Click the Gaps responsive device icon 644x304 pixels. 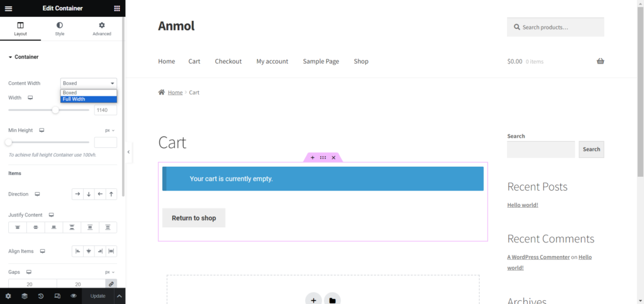[x=29, y=272]
